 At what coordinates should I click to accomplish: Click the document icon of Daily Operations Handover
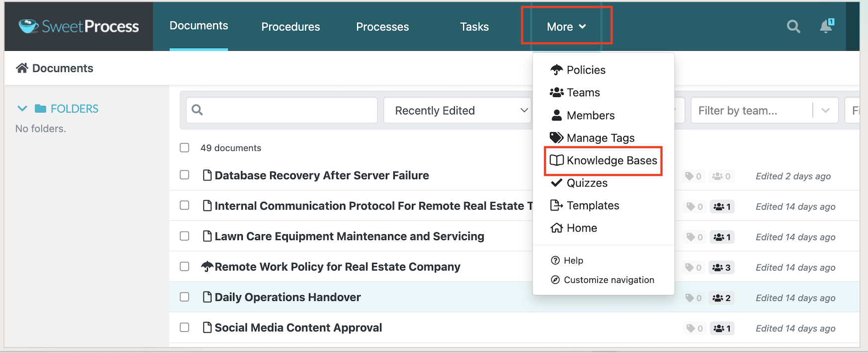click(x=208, y=297)
